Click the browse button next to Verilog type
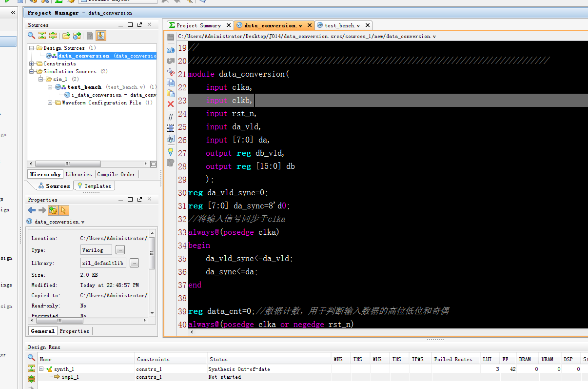Image resolution: width=588 pixels, height=389 pixels. click(120, 250)
